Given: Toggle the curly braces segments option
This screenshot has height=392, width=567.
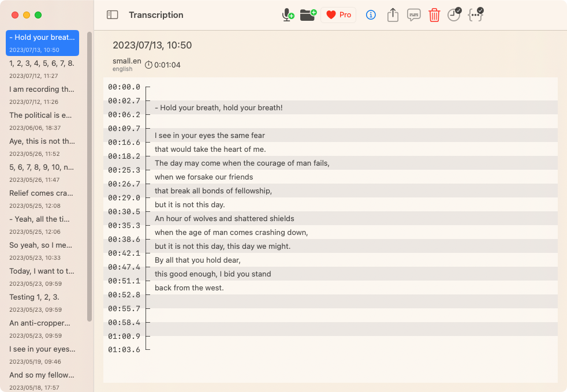Looking at the screenshot, I should (x=476, y=14).
